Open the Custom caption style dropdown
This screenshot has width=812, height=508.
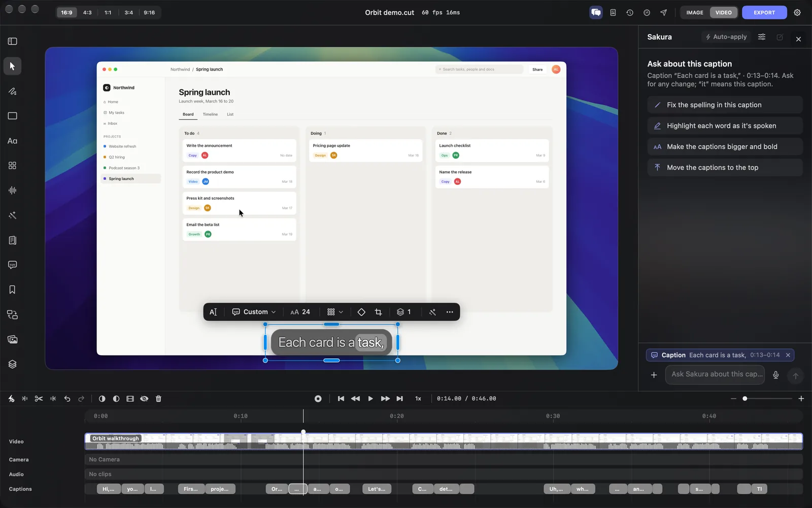[x=254, y=312]
